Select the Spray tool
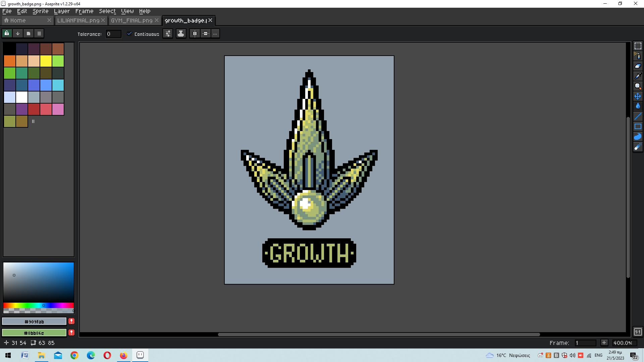 click(638, 56)
